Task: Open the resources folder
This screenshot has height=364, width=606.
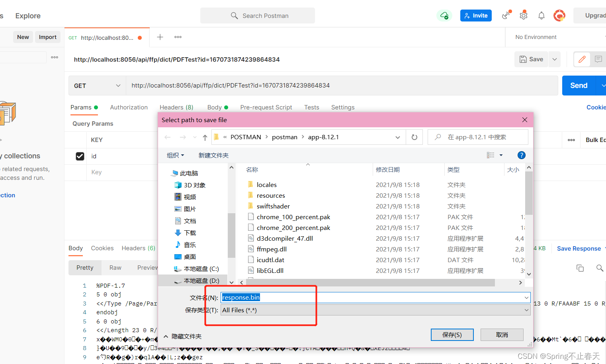Action: tap(271, 195)
